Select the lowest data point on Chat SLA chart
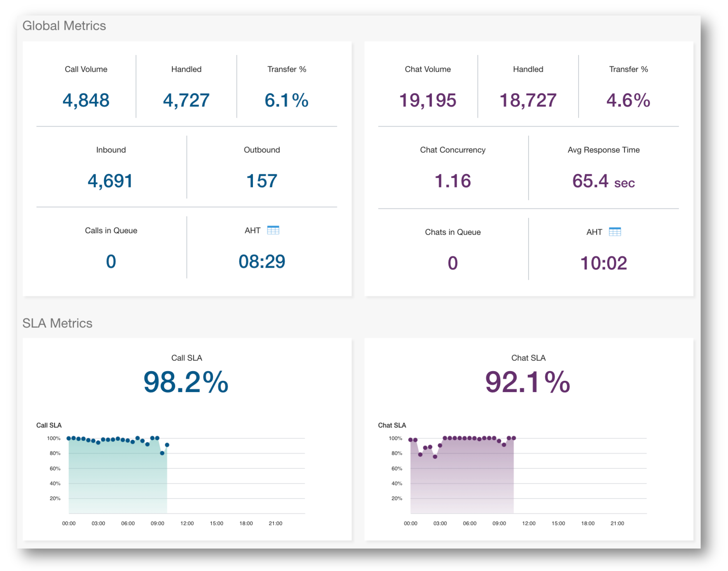This screenshot has height=571, width=728. coord(435,457)
